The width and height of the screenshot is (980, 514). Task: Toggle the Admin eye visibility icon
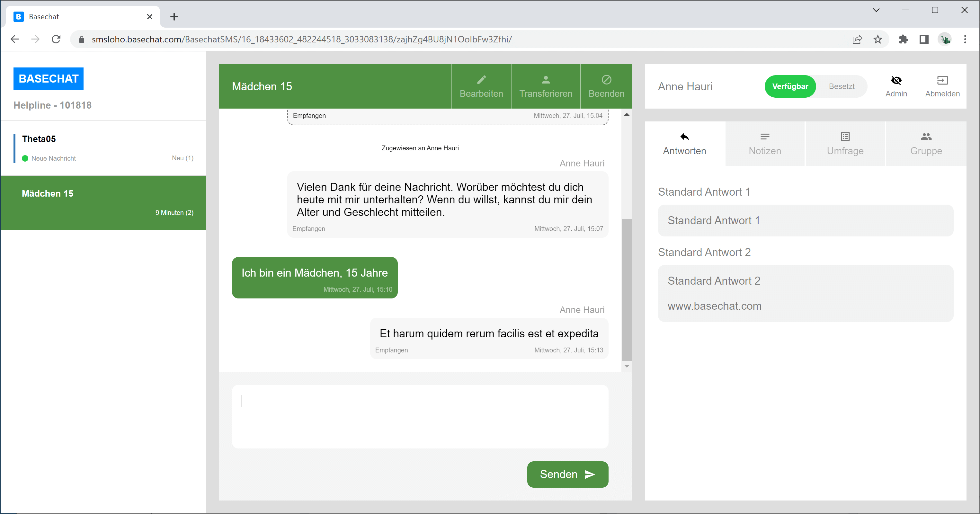896,80
